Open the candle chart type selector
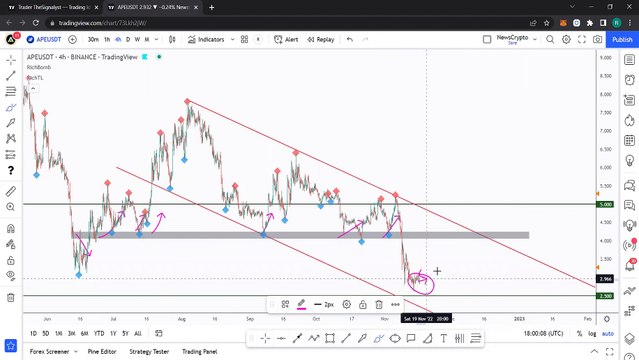The image size is (639, 360). point(172,40)
